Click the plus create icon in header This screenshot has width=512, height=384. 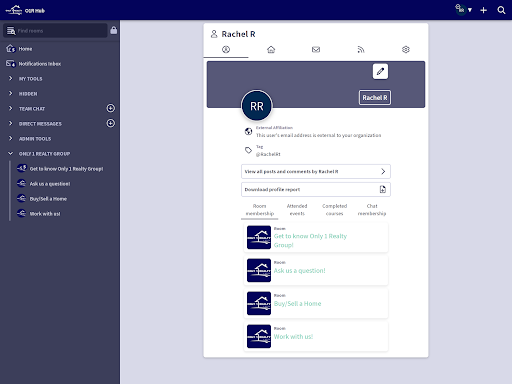tap(483, 10)
